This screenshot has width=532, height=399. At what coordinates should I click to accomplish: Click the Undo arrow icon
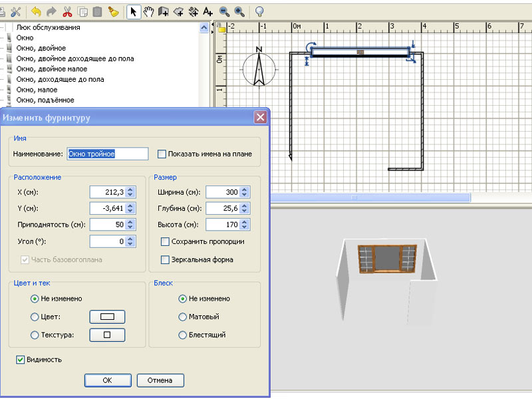36,12
